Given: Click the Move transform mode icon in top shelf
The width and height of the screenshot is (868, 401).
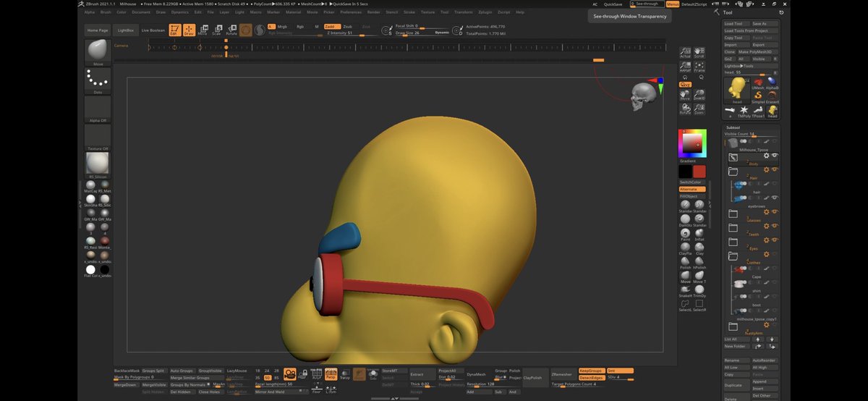Looking at the screenshot, I should pyautogui.click(x=203, y=30).
